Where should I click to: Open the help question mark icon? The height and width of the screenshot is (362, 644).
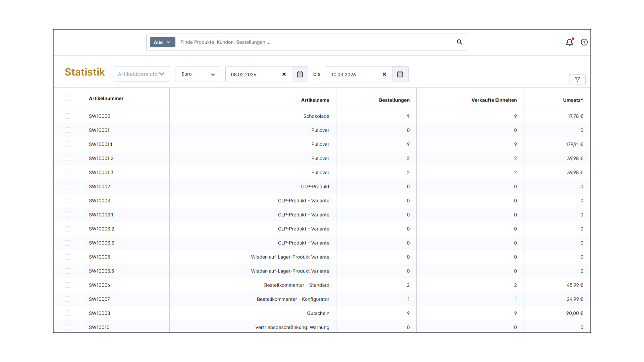pos(584,42)
